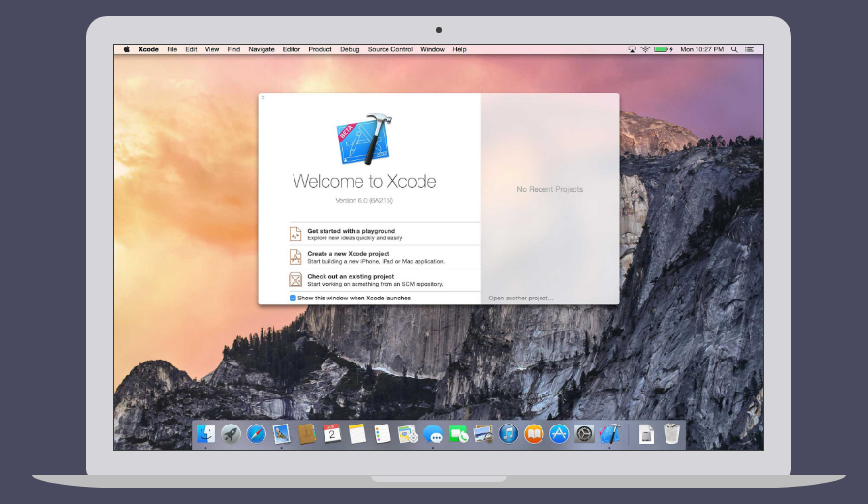Open Launchpad rocket icon in dock
Screen dimensions: 868x504
point(231,433)
